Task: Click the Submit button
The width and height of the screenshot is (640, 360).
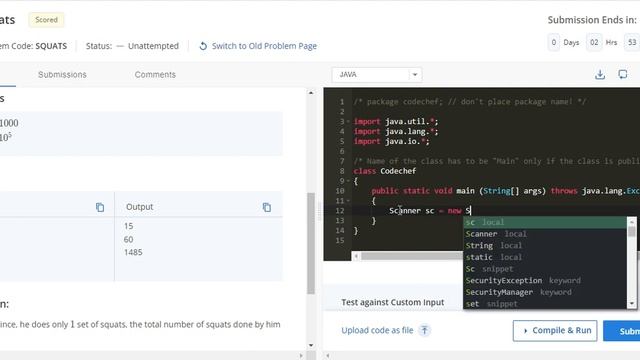Action: pos(622,331)
